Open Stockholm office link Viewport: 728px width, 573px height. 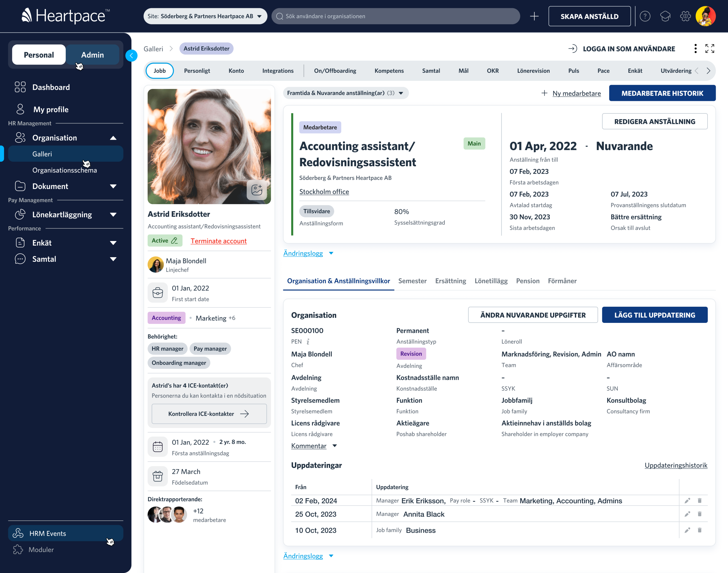[324, 191]
